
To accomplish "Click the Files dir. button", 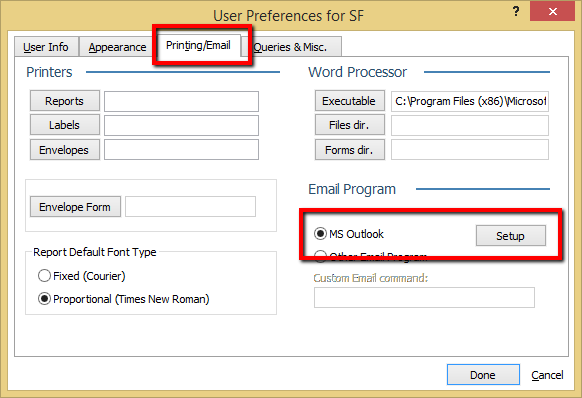I will tap(350, 125).
